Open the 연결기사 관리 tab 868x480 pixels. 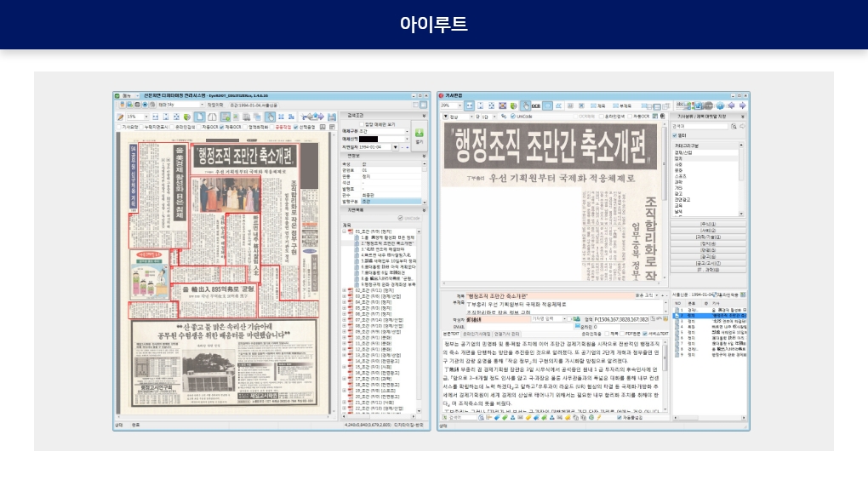click(x=507, y=334)
